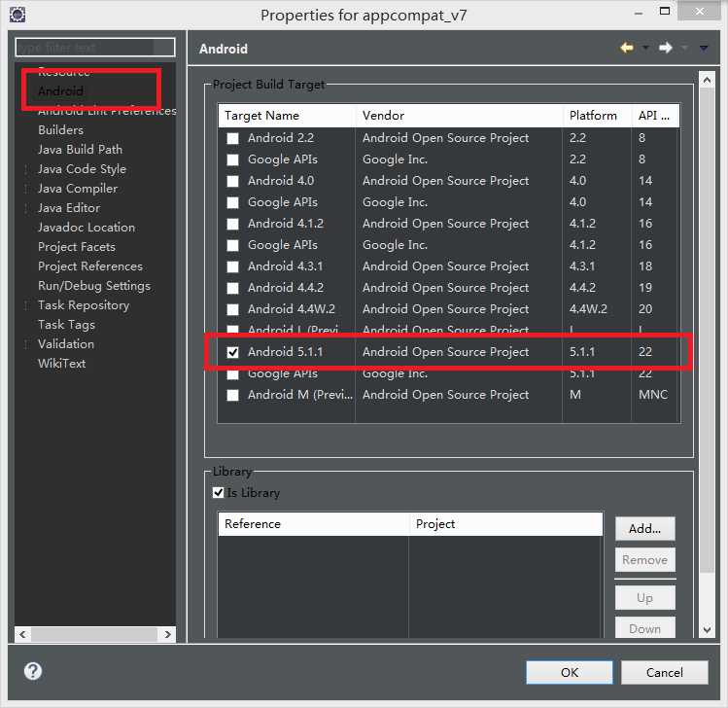Select Javadoc Location in the tree
This screenshot has width=728, height=708.
[x=87, y=228]
